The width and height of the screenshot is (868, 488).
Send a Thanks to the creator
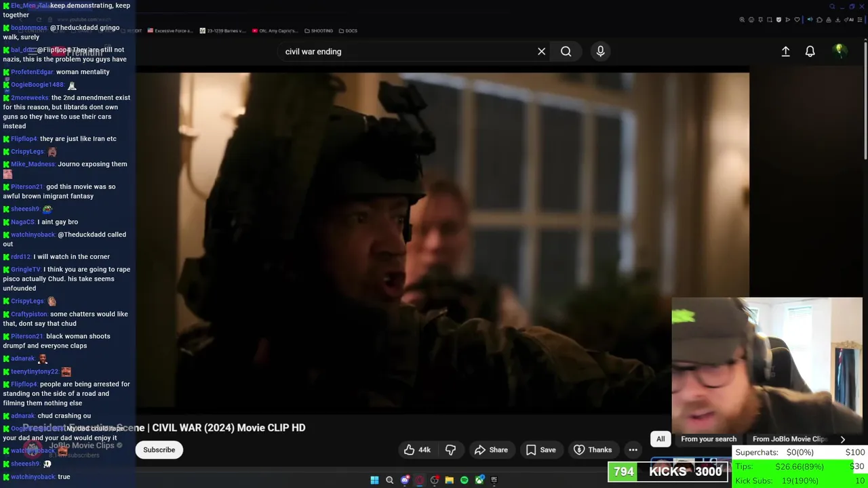pos(593,450)
